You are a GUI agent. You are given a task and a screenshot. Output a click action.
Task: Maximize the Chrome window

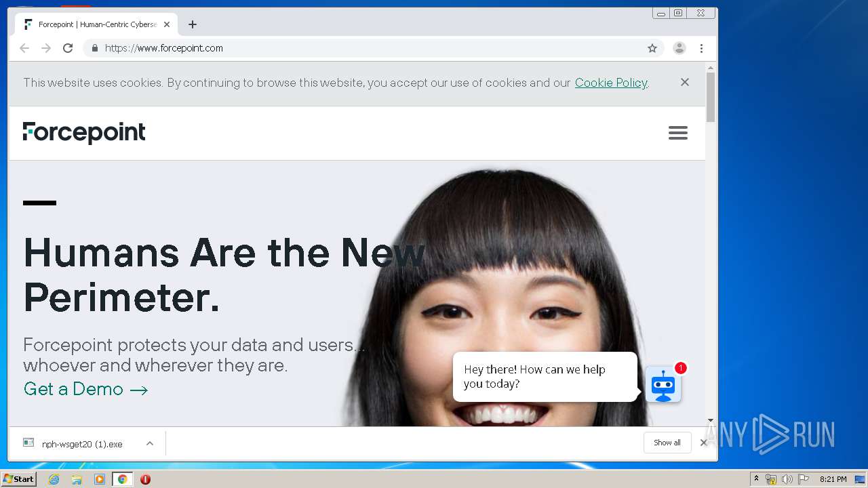coord(678,13)
